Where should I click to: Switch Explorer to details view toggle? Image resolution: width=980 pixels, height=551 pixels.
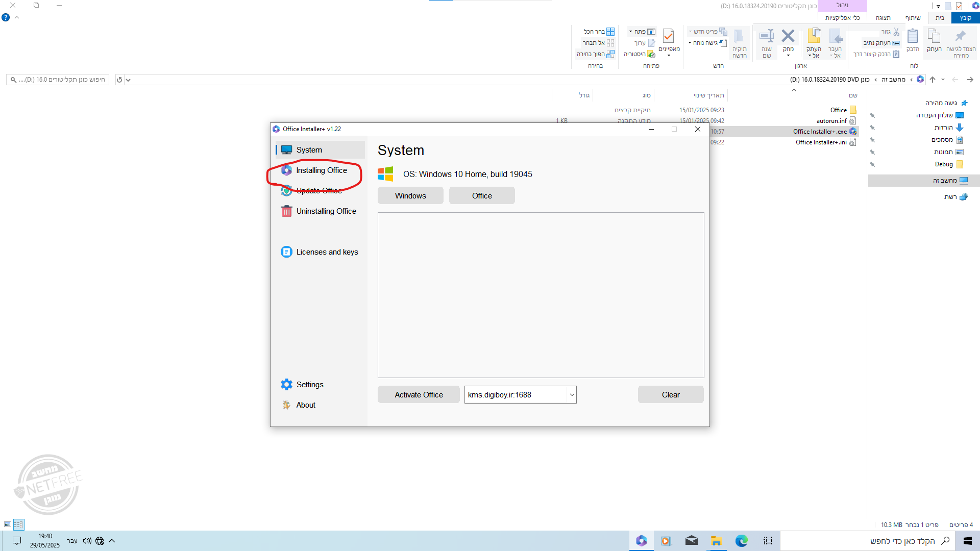(x=18, y=524)
